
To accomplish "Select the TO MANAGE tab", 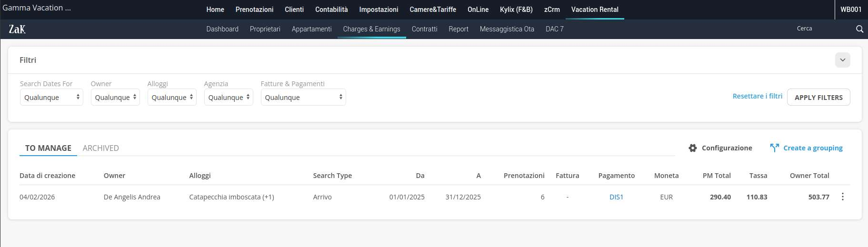I will [48, 148].
